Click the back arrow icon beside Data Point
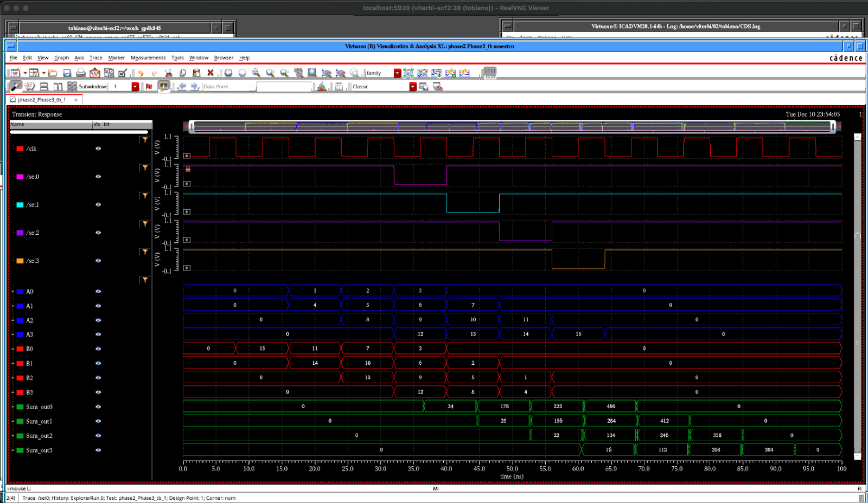This screenshot has height=503, width=868. pos(182,86)
